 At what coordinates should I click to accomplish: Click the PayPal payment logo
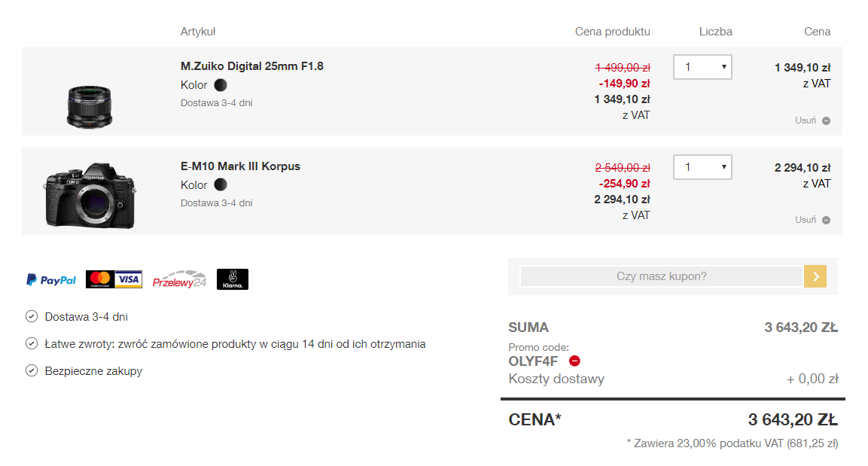click(51, 280)
